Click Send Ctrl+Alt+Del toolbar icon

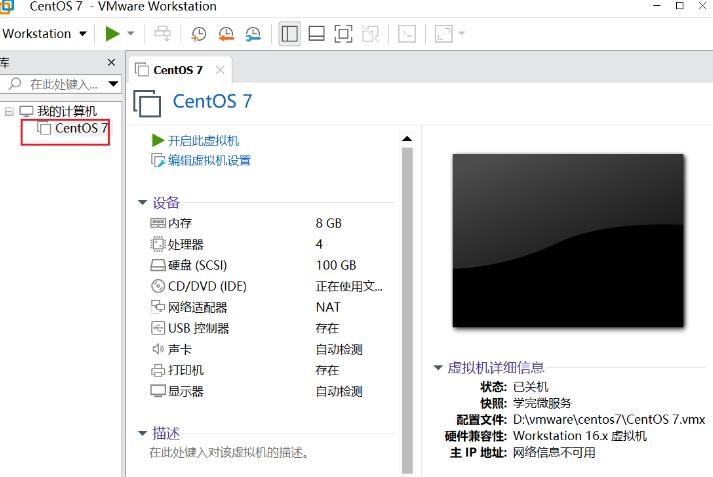(162, 34)
